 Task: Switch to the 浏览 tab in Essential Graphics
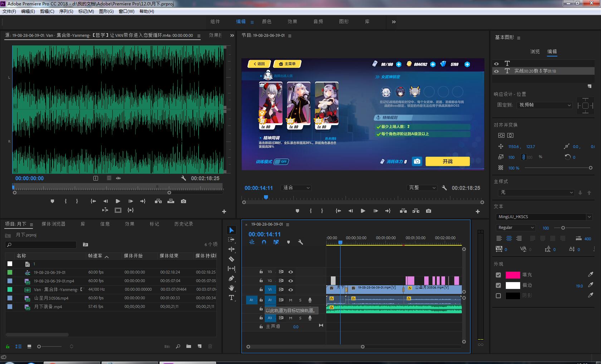(x=535, y=51)
